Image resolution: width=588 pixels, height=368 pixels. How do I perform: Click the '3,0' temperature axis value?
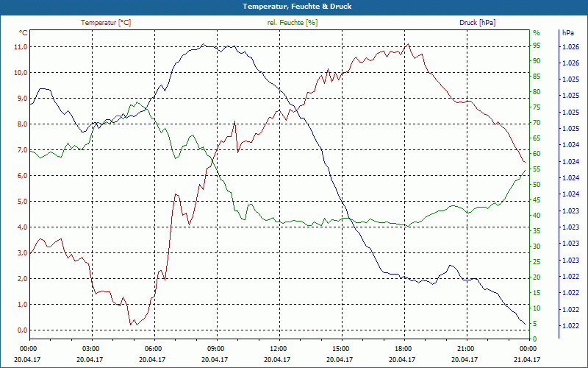[22, 252]
